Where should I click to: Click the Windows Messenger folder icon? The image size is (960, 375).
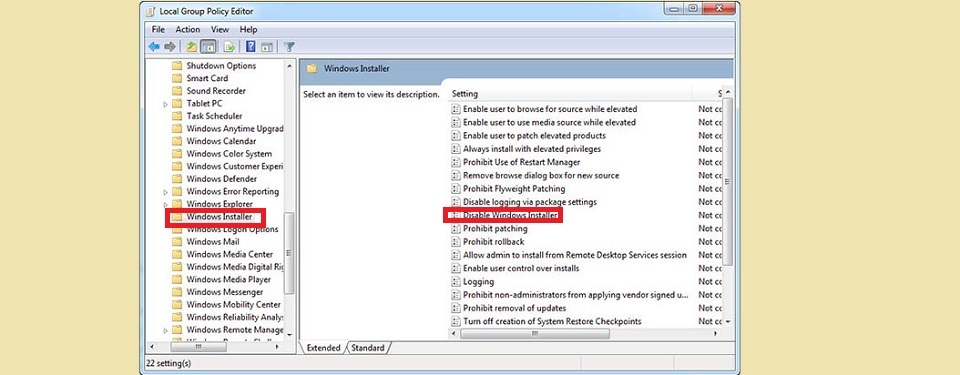(177, 292)
